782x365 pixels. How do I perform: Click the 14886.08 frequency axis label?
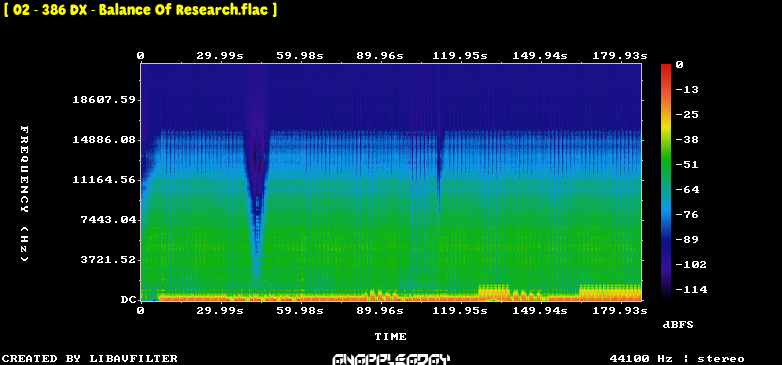[x=104, y=140]
